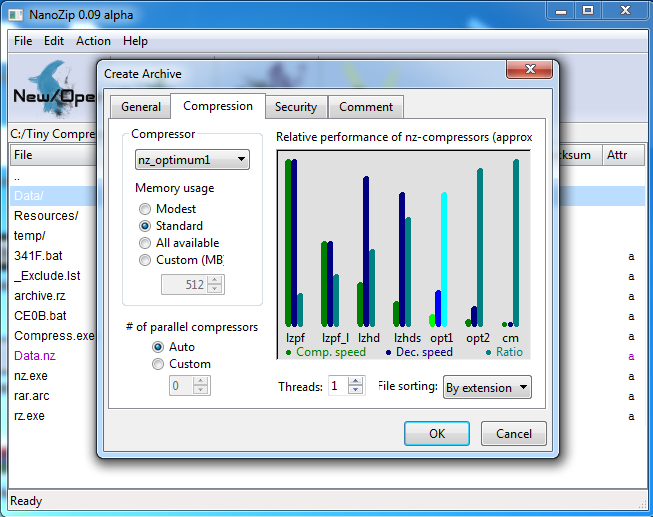Image resolution: width=653 pixels, height=517 pixels.
Task: Maximize the NanoZip window
Action: coord(588,11)
